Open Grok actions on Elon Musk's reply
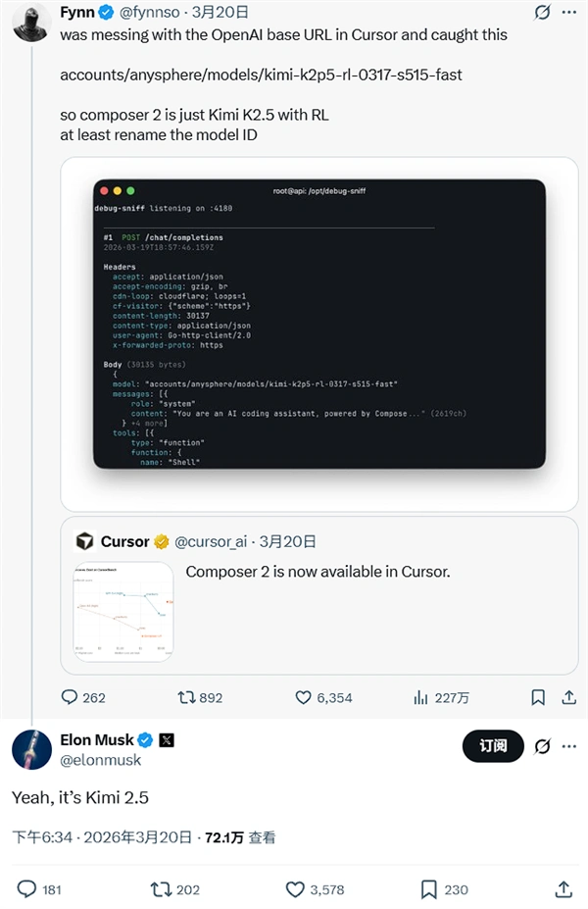The height and width of the screenshot is (909, 588). click(x=544, y=746)
